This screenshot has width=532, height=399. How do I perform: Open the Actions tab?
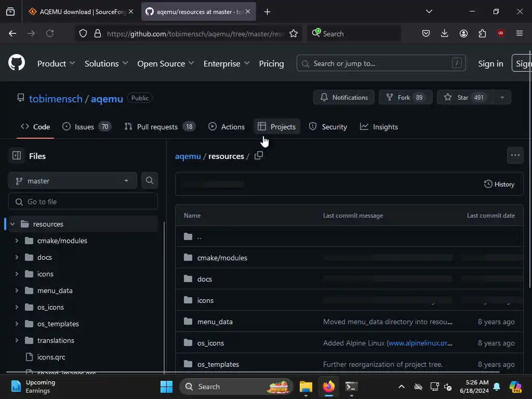click(x=227, y=127)
